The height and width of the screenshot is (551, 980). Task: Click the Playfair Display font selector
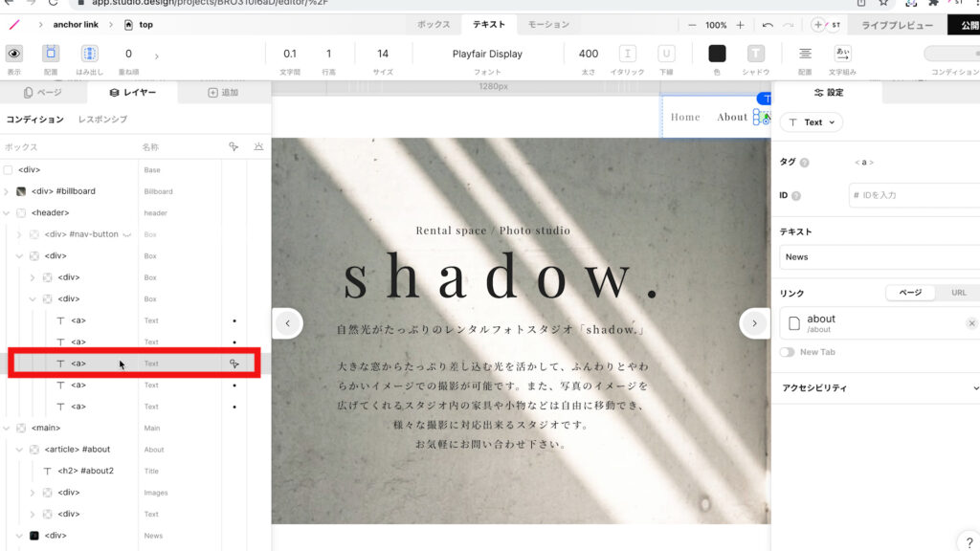point(487,54)
